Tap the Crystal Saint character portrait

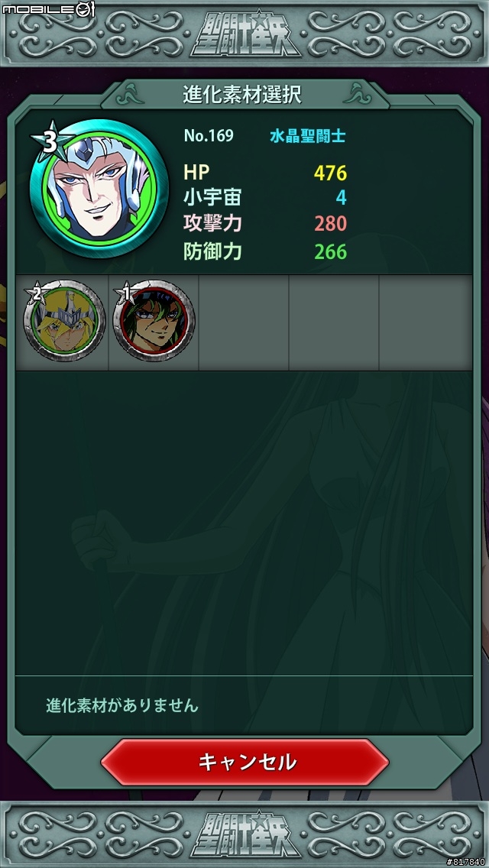[x=99, y=188]
